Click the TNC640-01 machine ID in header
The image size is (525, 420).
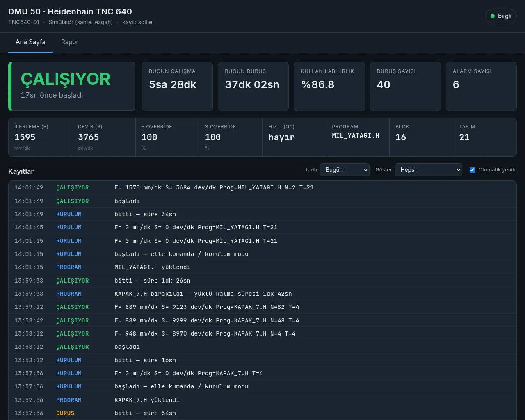[24, 22]
